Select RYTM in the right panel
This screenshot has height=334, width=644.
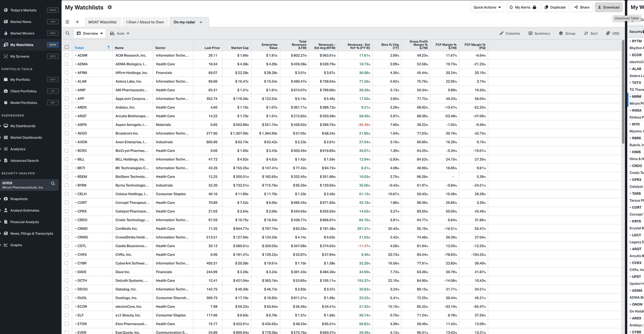(637, 41)
